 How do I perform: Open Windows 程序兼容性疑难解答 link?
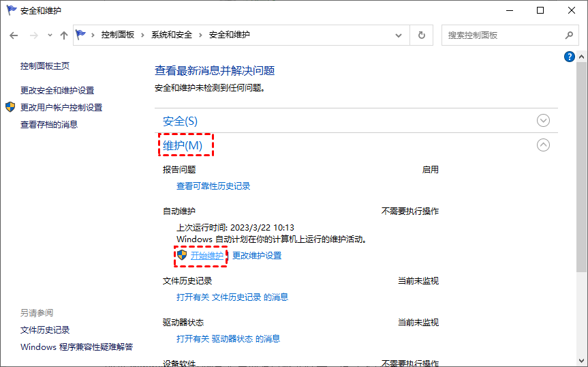tap(77, 347)
